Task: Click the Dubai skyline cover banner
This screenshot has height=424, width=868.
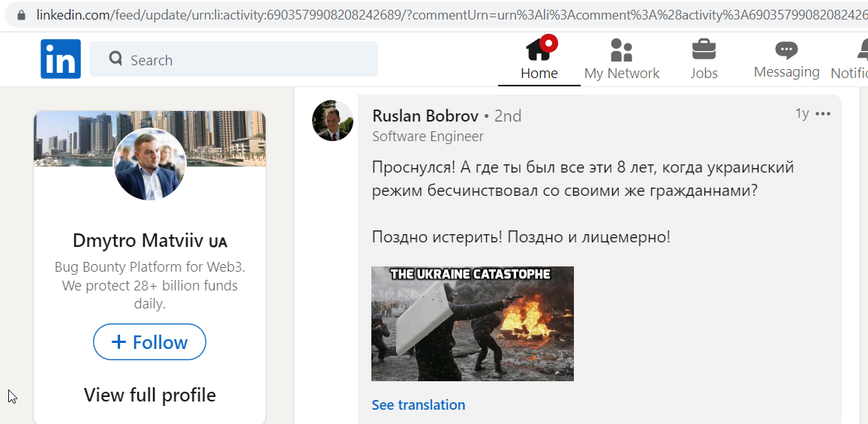Action: (149, 138)
